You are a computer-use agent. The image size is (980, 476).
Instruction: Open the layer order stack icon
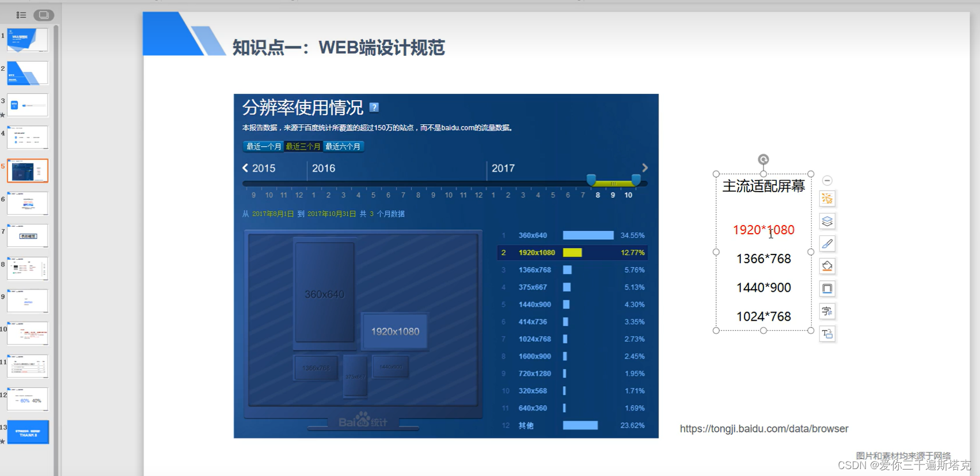[827, 221]
